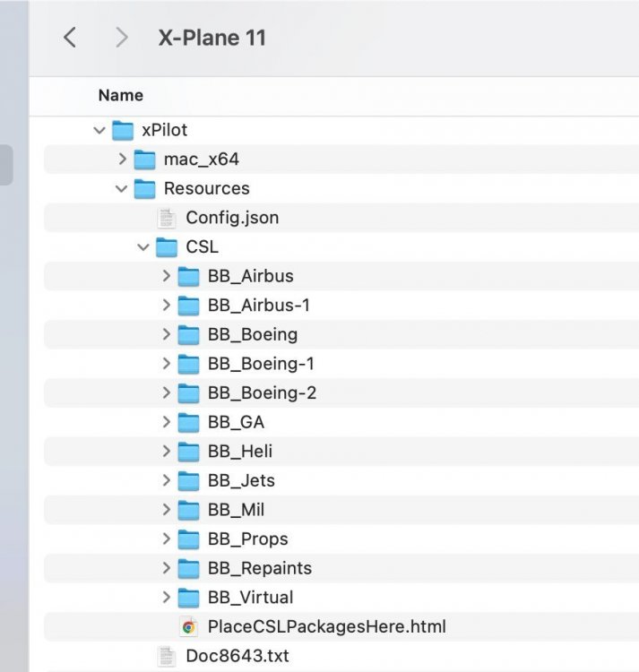Screen dimensions: 639x672
Task: Select the BB_Props row name
Action: pyautogui.click(x=248, y=538)
